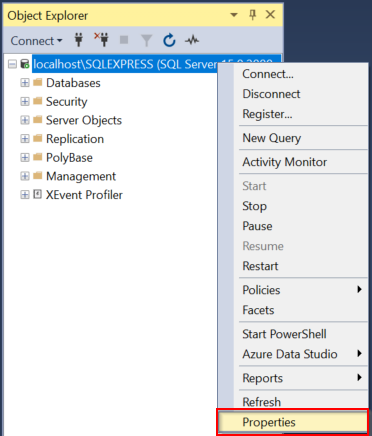Collapse the localhost\SQLEXPRESS server node

[x=12, y=64]
